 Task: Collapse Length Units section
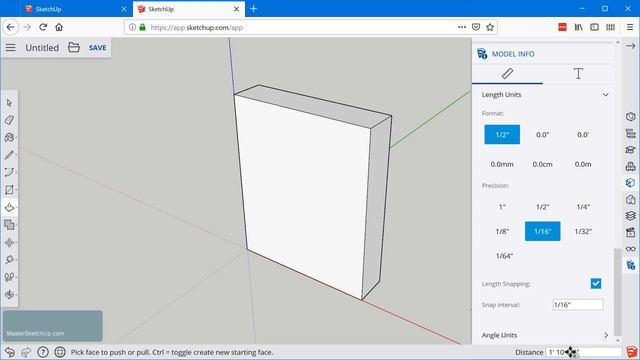click(x=605, y=95)
